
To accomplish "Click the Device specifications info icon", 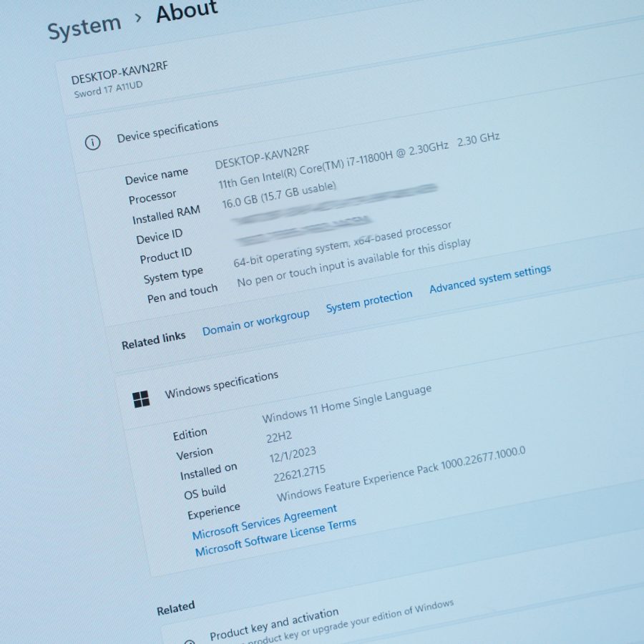I will click(92, 142).
